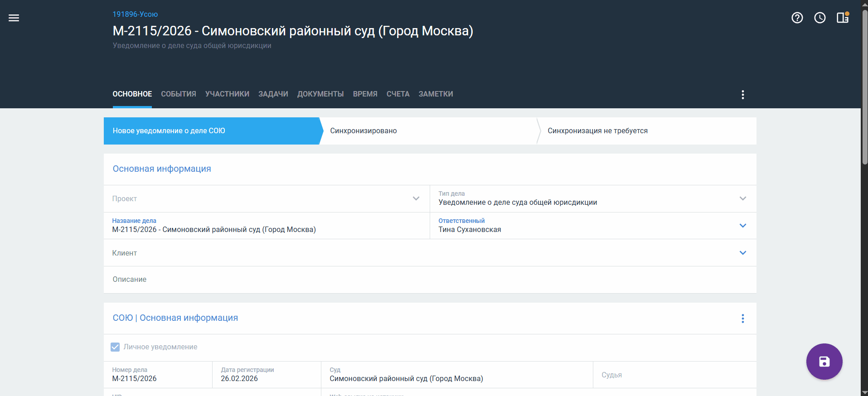The height and width of the screenshot is (396, 868).
Task: Click the clock timer icon
Action: pos(820,18)
